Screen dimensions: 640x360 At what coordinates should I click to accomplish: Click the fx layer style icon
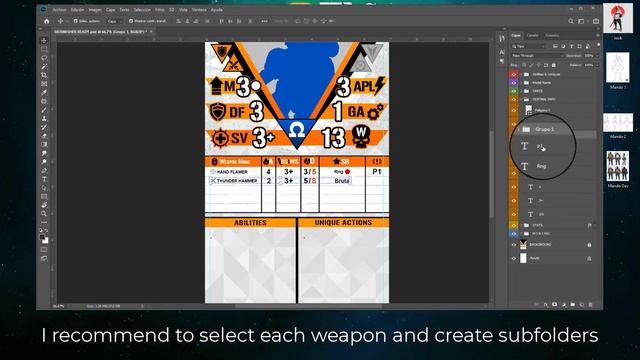pos(546,304)
